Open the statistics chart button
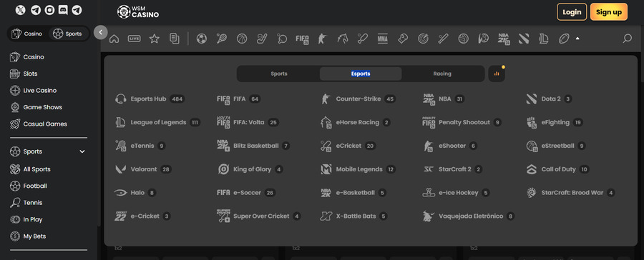 pos(497,74)
